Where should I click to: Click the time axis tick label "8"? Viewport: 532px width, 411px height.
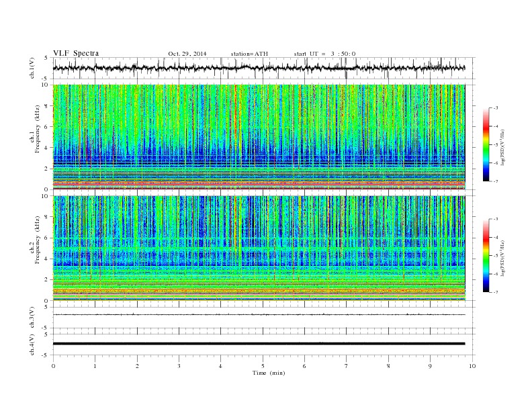tap(388, 366)
